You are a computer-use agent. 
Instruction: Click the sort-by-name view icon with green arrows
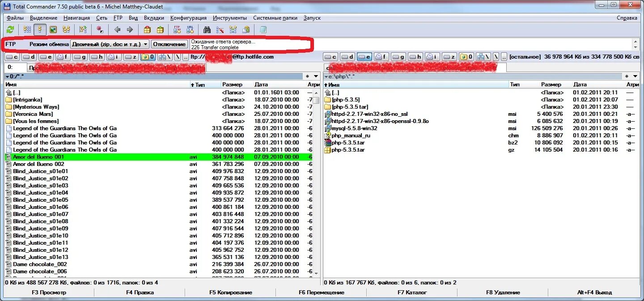coord(83,30)
